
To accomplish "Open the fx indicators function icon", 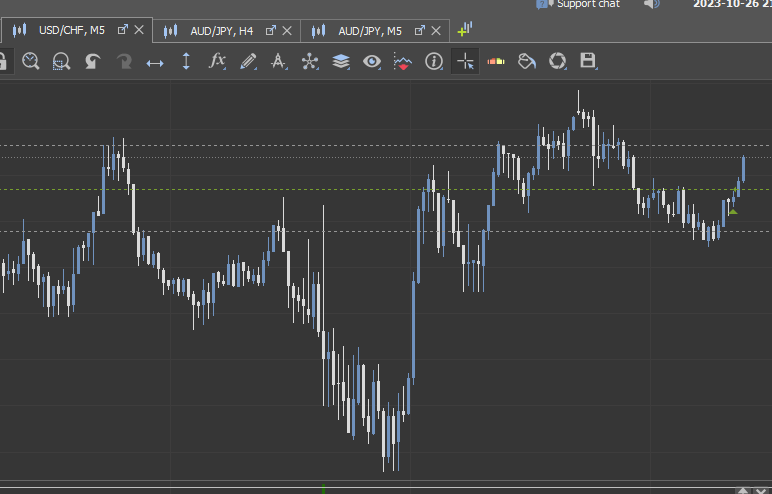I will (x=217, y=62).
